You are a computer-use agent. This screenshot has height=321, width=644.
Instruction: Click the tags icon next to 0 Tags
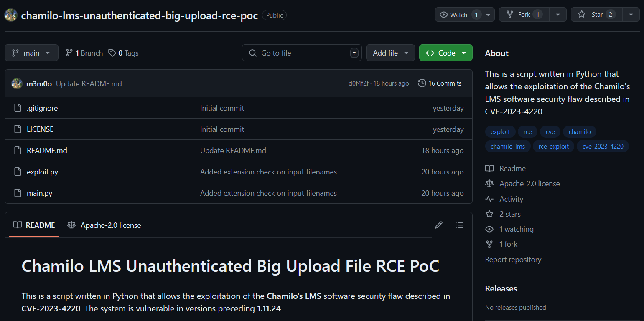pyautogui.click(x=112, y=53)
